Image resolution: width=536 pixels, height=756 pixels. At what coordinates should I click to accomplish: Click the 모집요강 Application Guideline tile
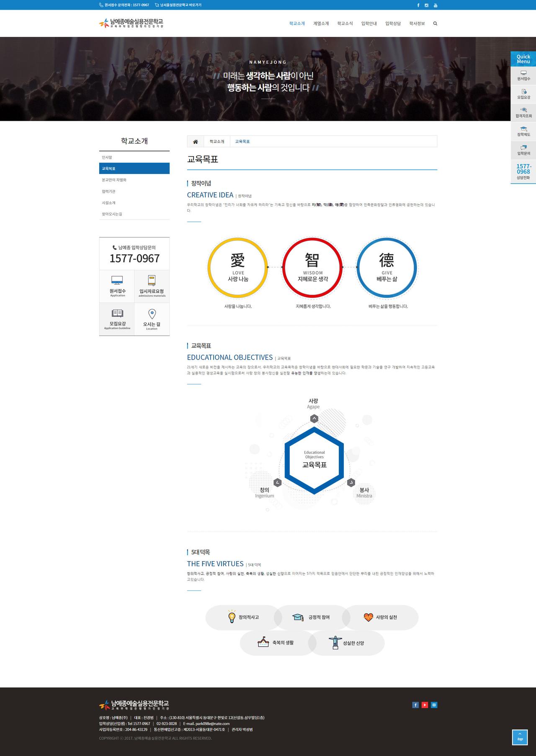point(117,319)
